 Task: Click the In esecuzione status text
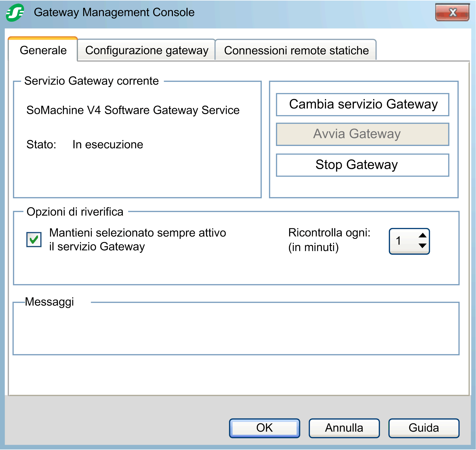[108, 144]
